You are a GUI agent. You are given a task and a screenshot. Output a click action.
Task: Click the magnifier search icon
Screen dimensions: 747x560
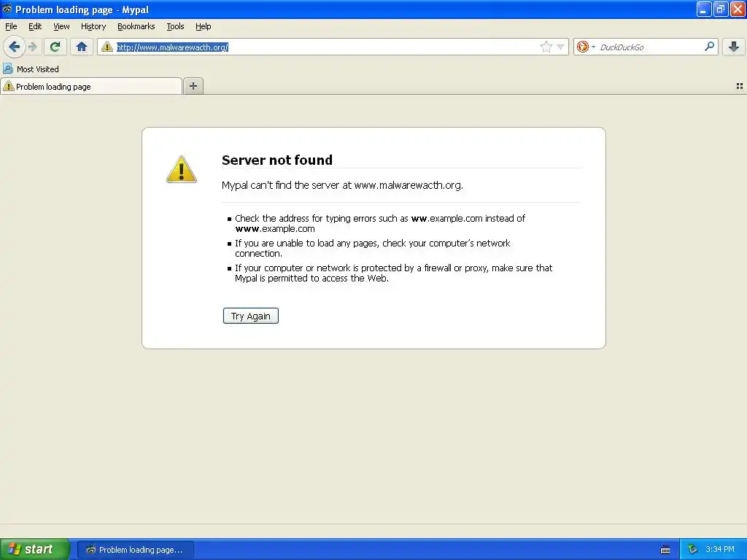tap(709, 46)
